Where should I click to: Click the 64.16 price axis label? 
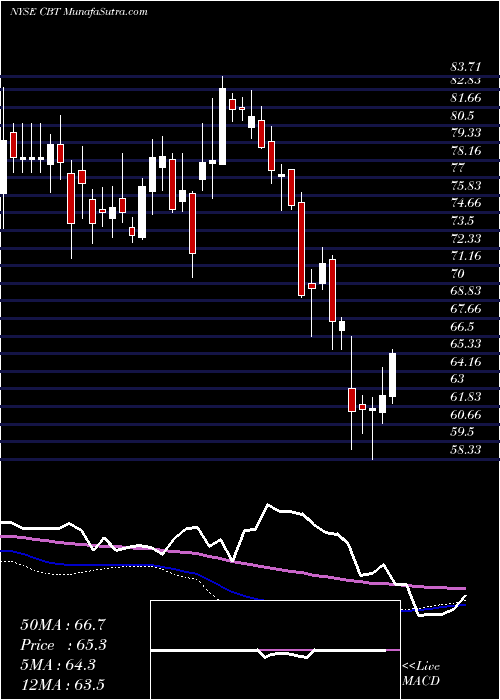coord(466,361)
